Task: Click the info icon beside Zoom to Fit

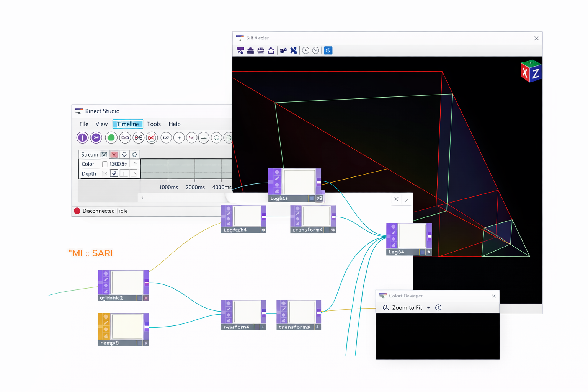Action: [438, 308]
